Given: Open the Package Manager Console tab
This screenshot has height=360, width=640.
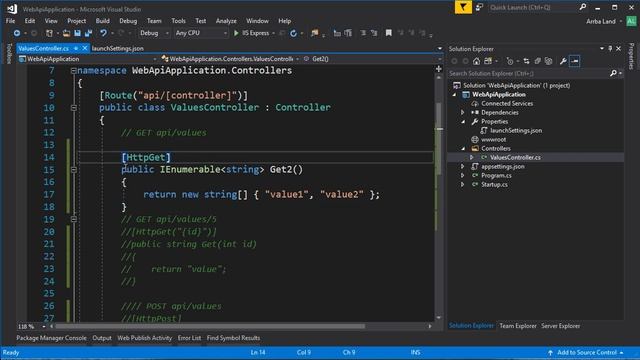Looking at the screenshot, I should point(51,338).
